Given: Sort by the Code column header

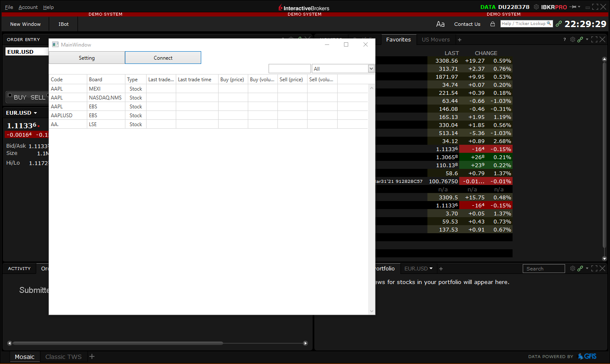Looking at the screenshot, I should click(68, 79).
